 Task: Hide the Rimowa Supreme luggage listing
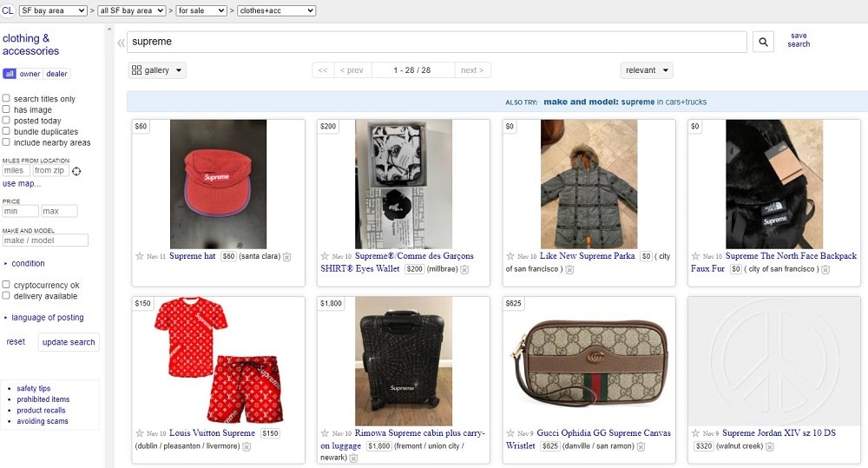tap(353, 458)
